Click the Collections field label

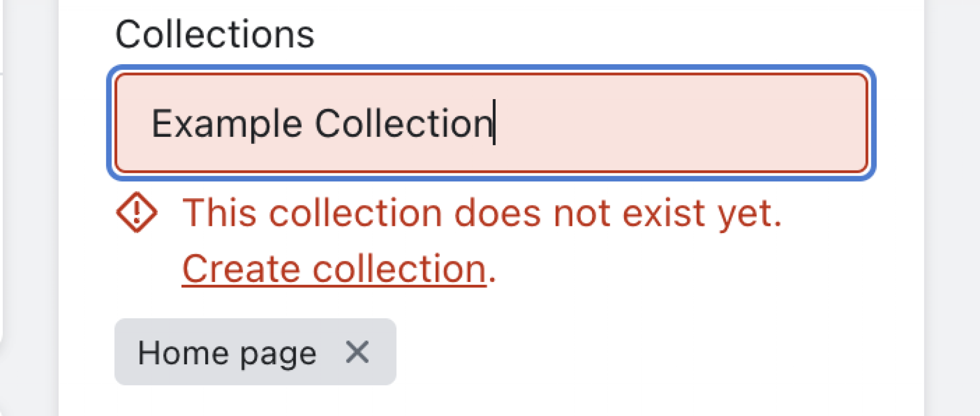(x=215, y=34)
